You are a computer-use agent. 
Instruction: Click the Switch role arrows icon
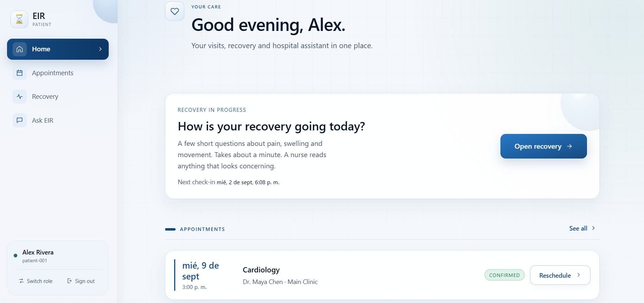point(21,281)
